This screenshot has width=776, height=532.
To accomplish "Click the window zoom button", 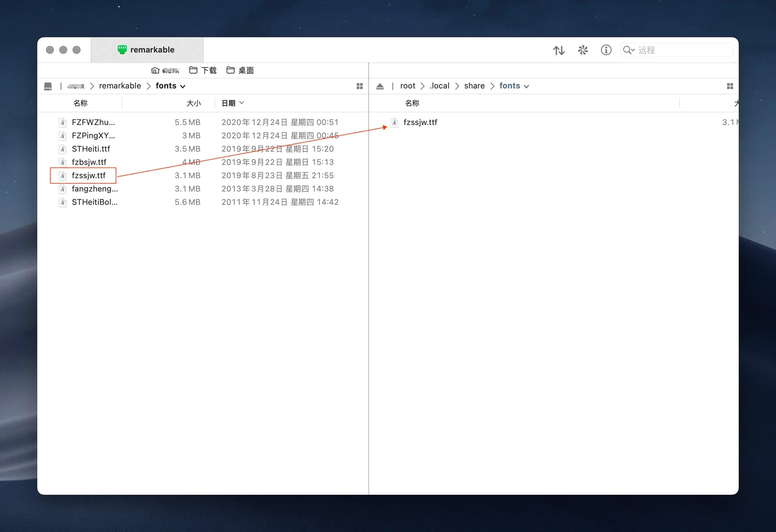I will (77, 50).
